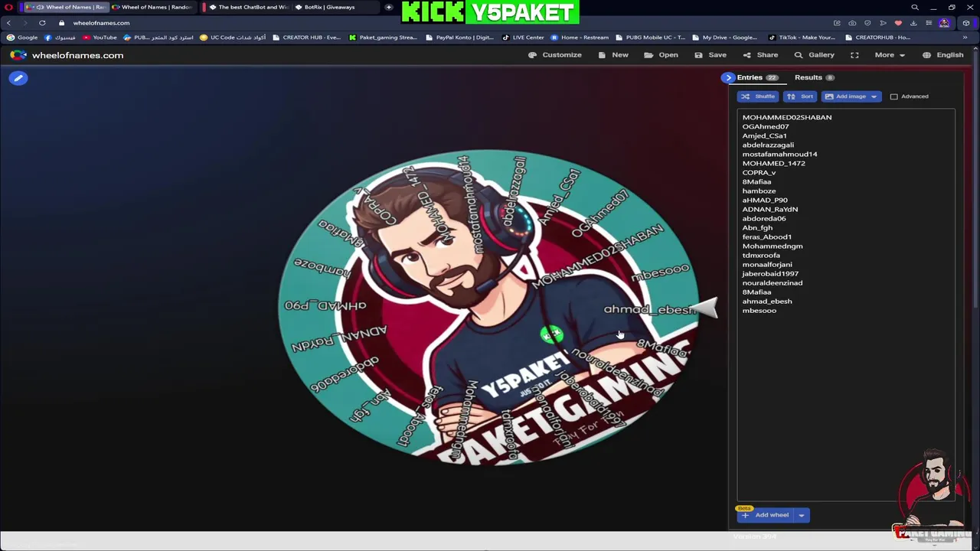This screenshot has width=980, height=551.
Task: Click the abdoreda06 entry line
Action: (x=763, y=218)
